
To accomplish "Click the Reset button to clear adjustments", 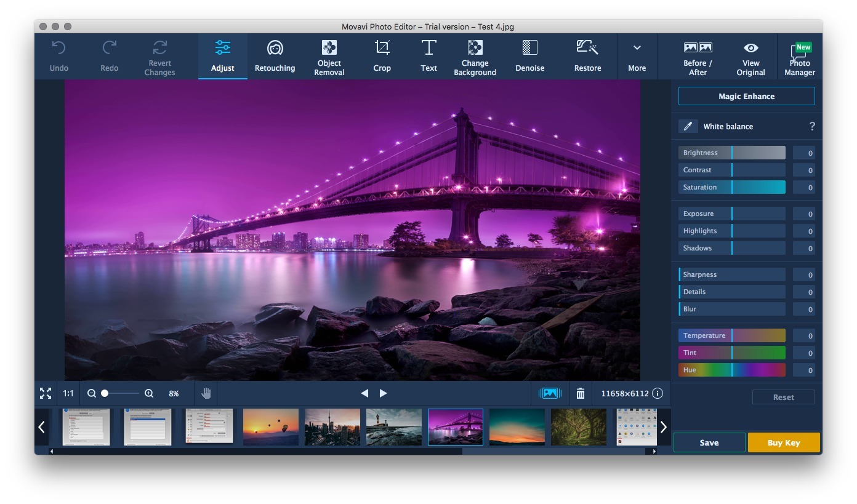I will 783,397.
